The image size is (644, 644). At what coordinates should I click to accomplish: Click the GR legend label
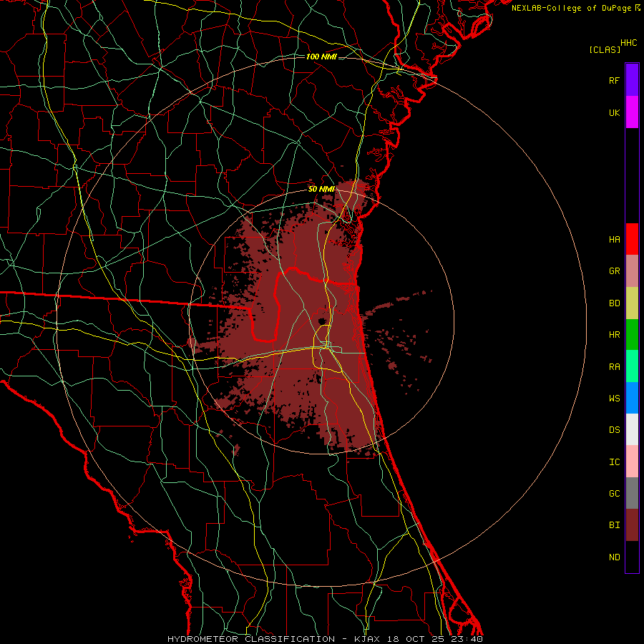614,271
